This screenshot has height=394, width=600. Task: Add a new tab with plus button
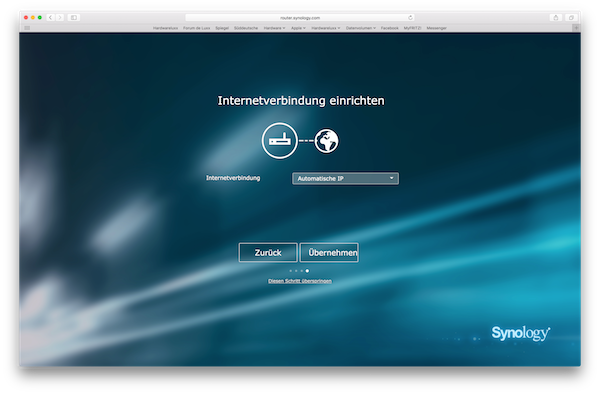tap(576, 28)
